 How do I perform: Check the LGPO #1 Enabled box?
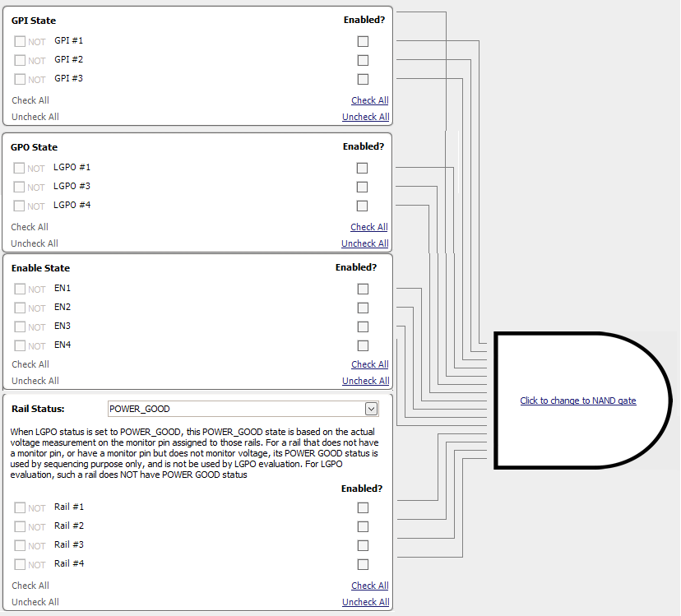pyautogui.click(x=362, y=167)
